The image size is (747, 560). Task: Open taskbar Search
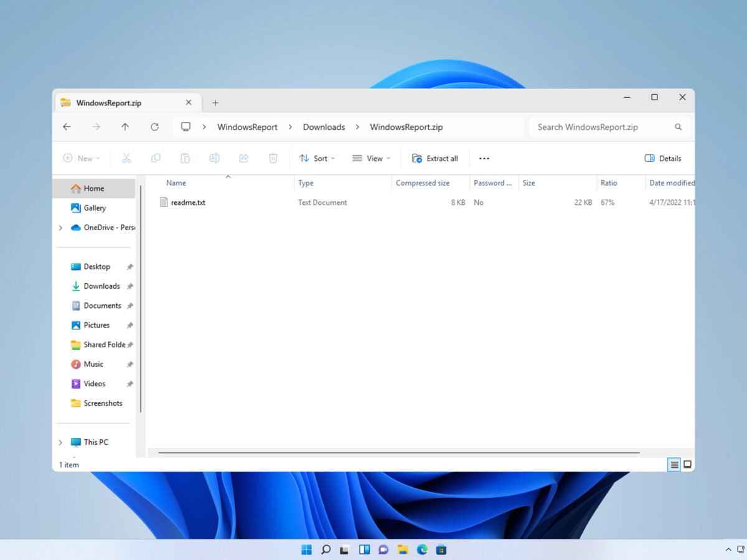pyautogui.click(x=326, y=549)
